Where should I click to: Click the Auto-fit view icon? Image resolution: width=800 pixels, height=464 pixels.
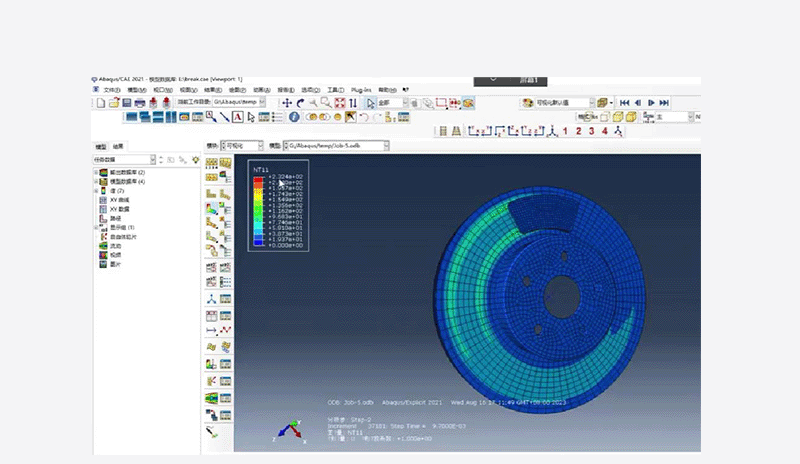[x=339, y=103]
